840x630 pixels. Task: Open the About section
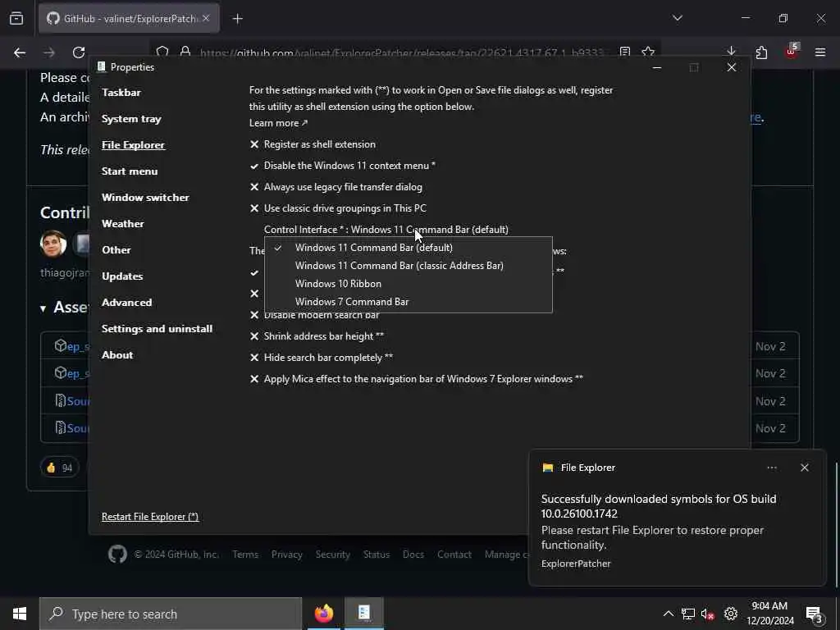[x=117, y=355]
